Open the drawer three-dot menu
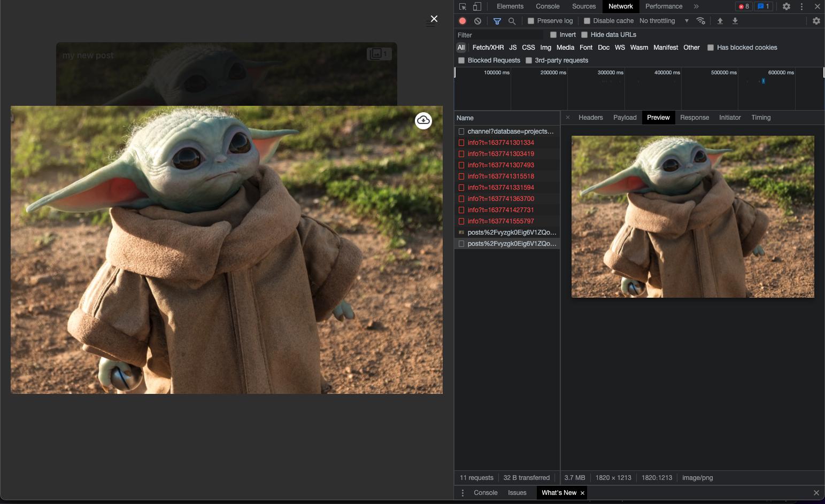The height and width of the screenshot is (504, 825). pos(463,493)
